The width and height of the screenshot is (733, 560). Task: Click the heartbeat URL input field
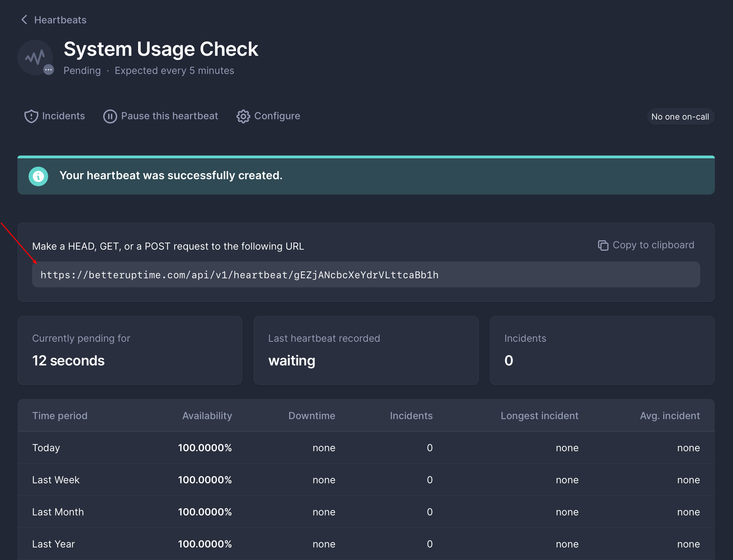366,275
